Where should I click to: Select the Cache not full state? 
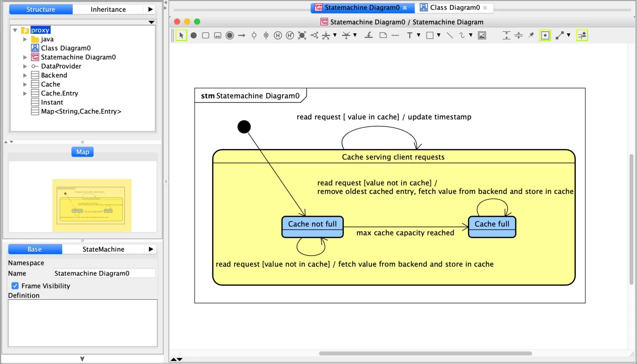(313, 227)
